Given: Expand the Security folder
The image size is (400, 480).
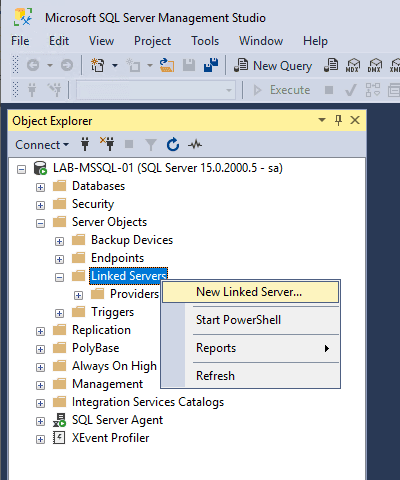Looking at the screenshot, I should pyautogui.click(x=40, y=205).
